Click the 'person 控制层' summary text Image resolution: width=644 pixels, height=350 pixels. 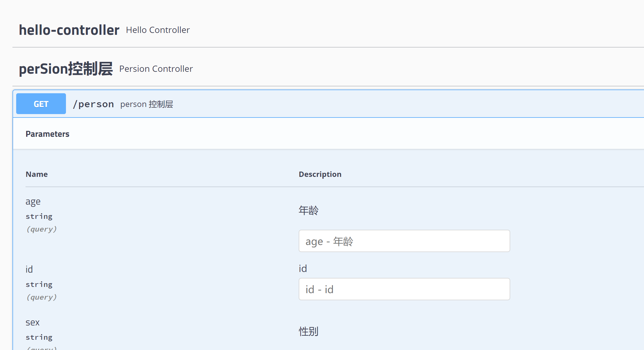[146, 104]
